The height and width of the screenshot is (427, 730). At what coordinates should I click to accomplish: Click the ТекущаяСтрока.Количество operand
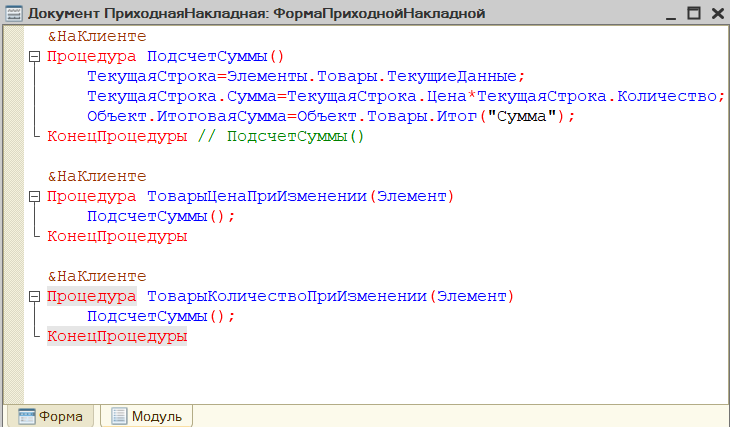tap(597, 96)
